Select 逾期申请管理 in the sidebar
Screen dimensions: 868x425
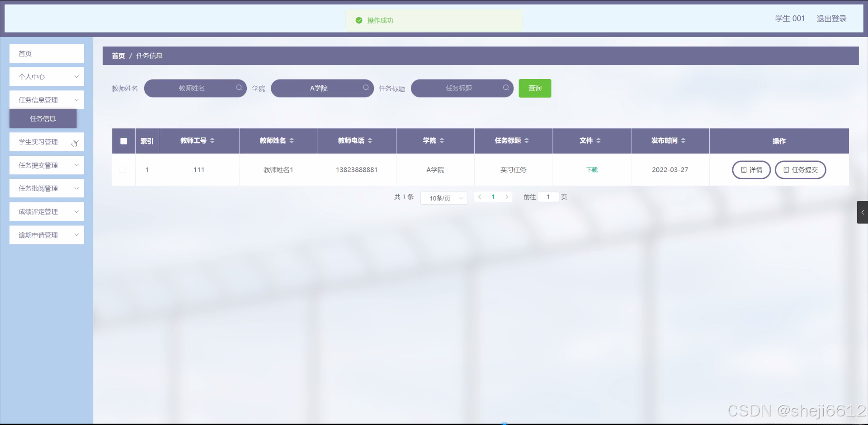[47, 235]
